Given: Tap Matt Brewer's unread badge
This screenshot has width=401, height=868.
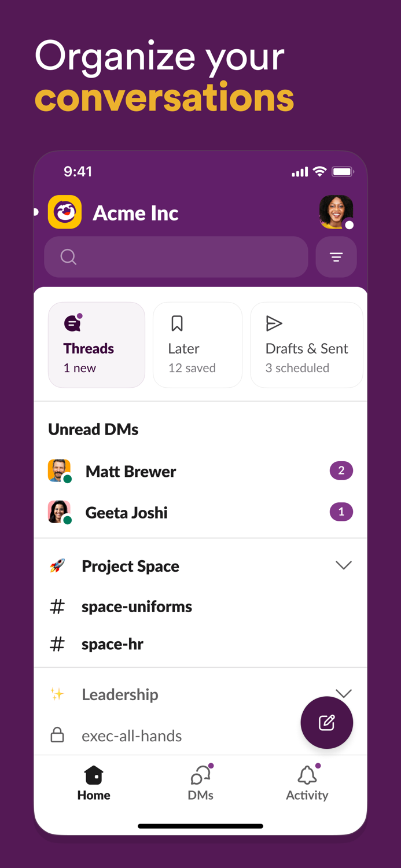Looking at the screenshot, I should [x=341, y=470].
